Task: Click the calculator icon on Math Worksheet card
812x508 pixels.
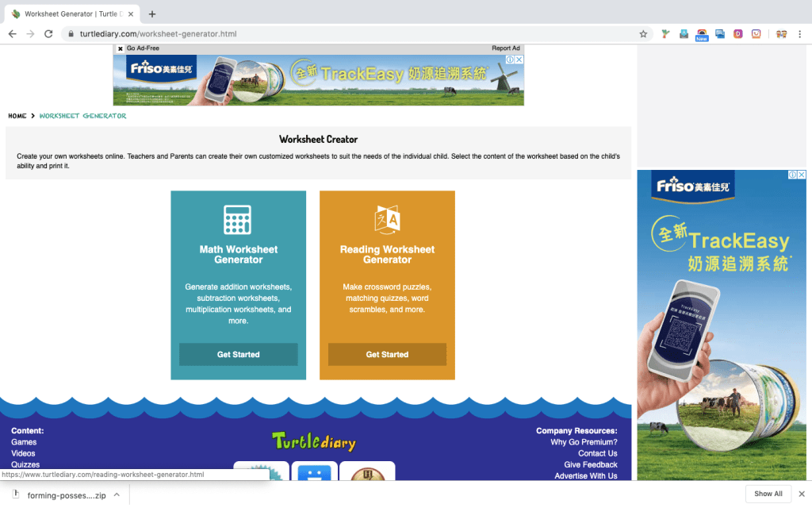Action: (x=238, y=220)
